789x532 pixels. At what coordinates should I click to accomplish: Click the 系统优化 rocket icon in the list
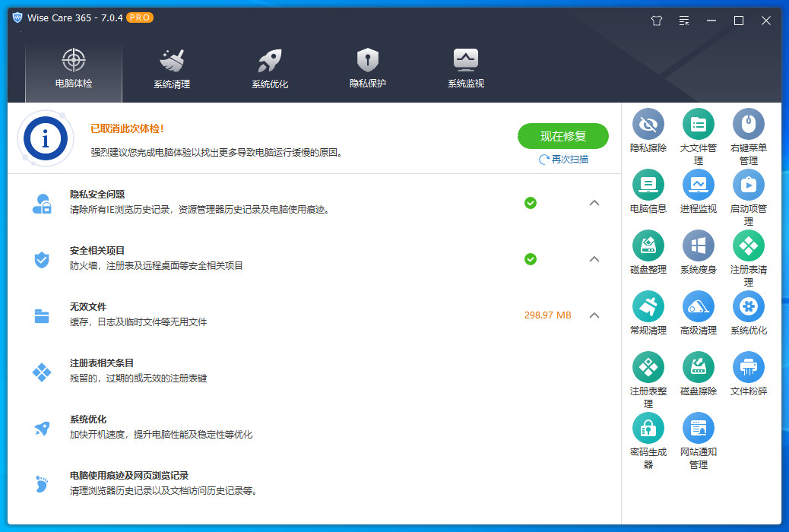pos(42,429)
